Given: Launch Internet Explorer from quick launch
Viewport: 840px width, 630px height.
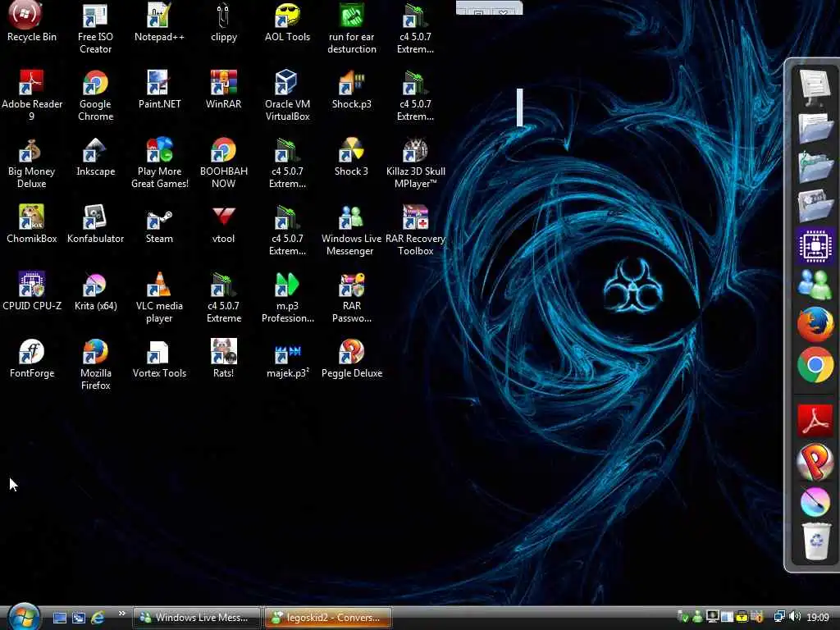Looking at the screenshot, I should (98, 618).
